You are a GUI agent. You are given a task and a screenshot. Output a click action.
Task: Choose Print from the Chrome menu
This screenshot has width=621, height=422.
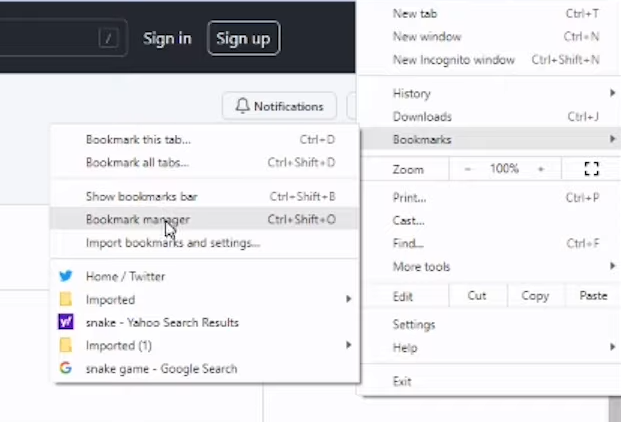(491, 198)
